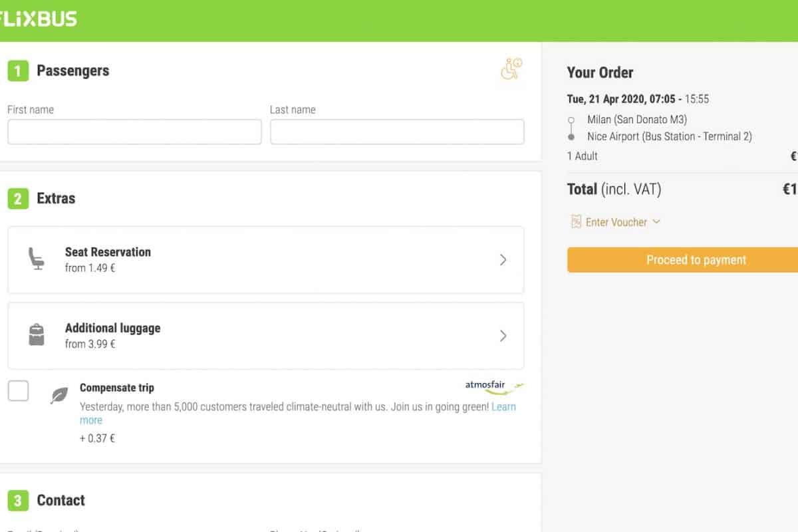The width and height of the screenshot is (798, 532).
Task: Open the Learn more link
Action: pos(503,407)
